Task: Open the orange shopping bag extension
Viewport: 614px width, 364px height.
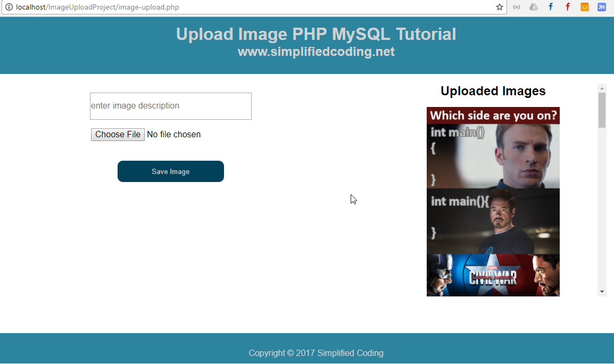Action: (584, 7)
